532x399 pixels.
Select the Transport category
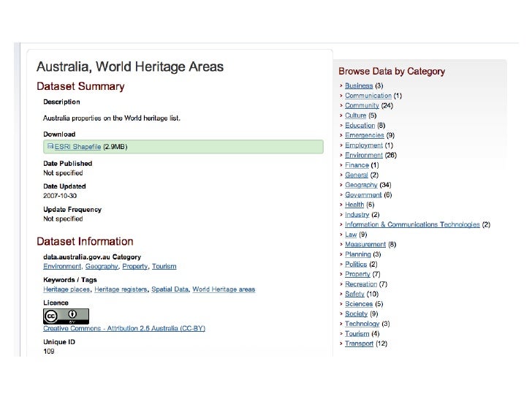[359, 343]
